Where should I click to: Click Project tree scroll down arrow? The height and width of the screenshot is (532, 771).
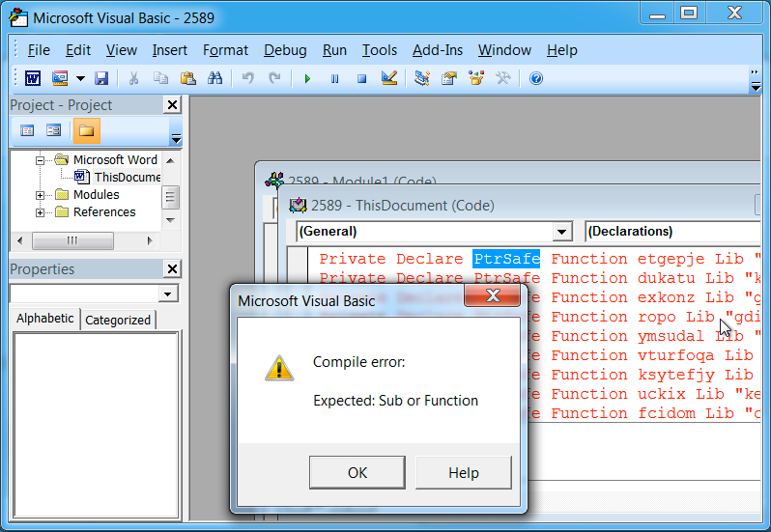(x=171, y=220)
